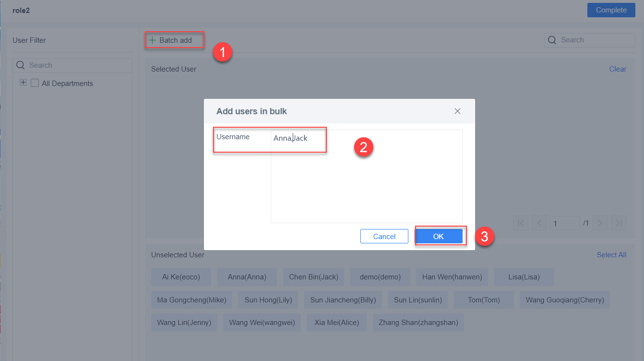Screen dimensions: 644x361
Task: Dismiss the Add users in bulk dialog
Action: (x=457, y=111)
